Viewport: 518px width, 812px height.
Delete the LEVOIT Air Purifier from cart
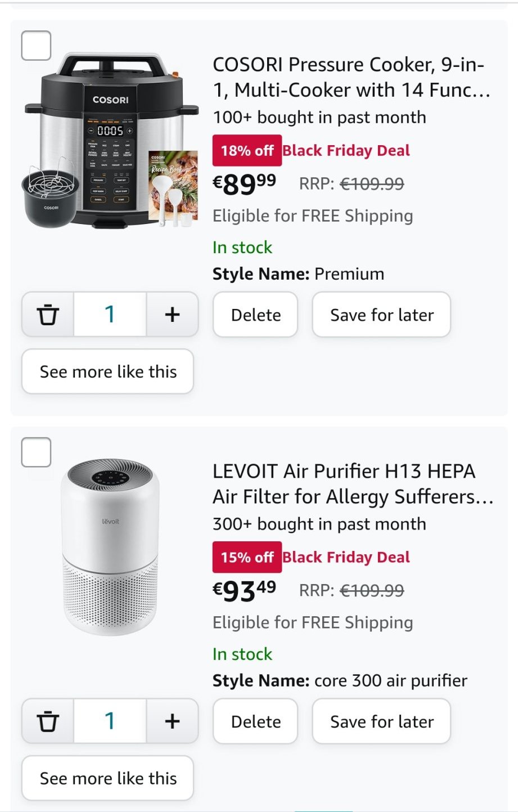coord(255,721)
